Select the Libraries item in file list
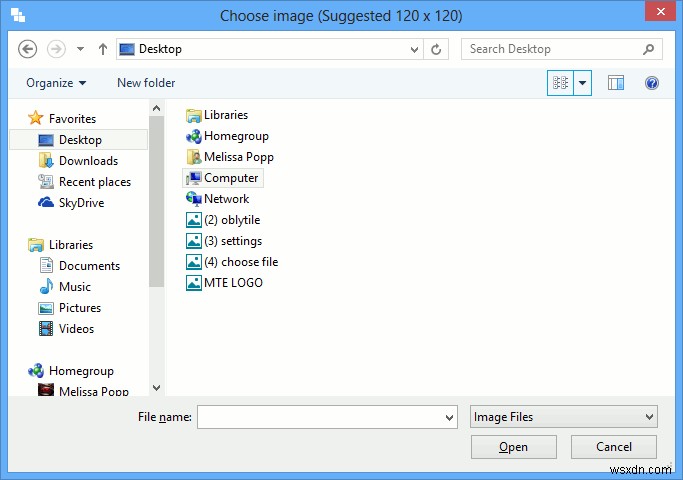 pyautogui.click(x=217, y=115)
